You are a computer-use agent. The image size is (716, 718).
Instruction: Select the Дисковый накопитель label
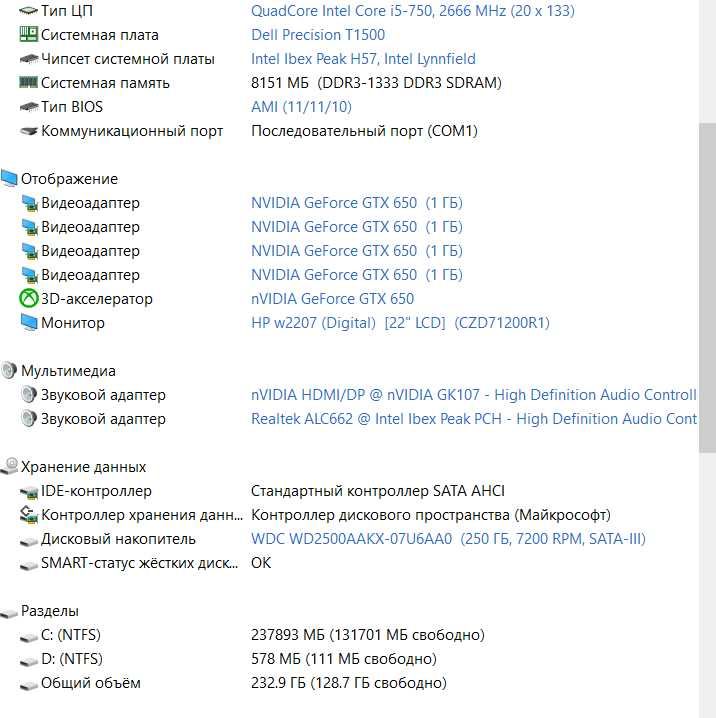click(x=118, y=538)
